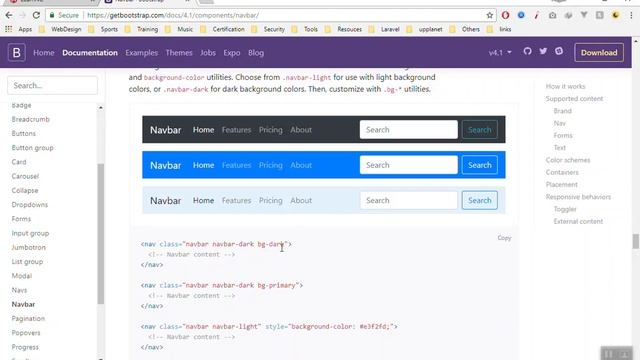
Task: Jump to Toggler section
Action: coord(565,209)
